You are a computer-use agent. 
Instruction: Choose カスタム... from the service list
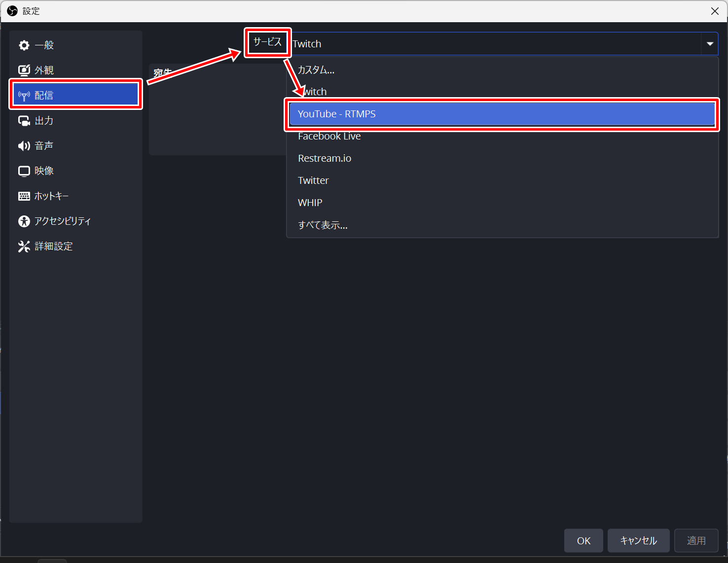coord(316,70)
